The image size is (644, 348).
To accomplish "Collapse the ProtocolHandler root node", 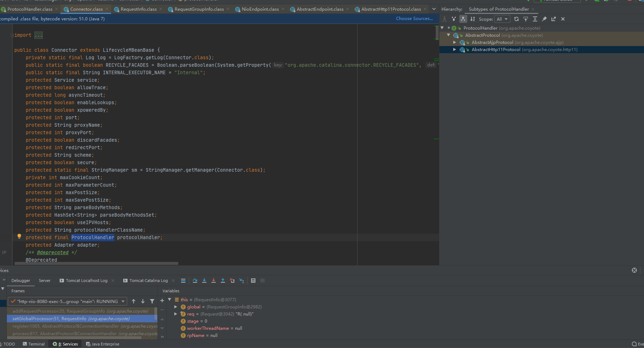I will (442, 28).
